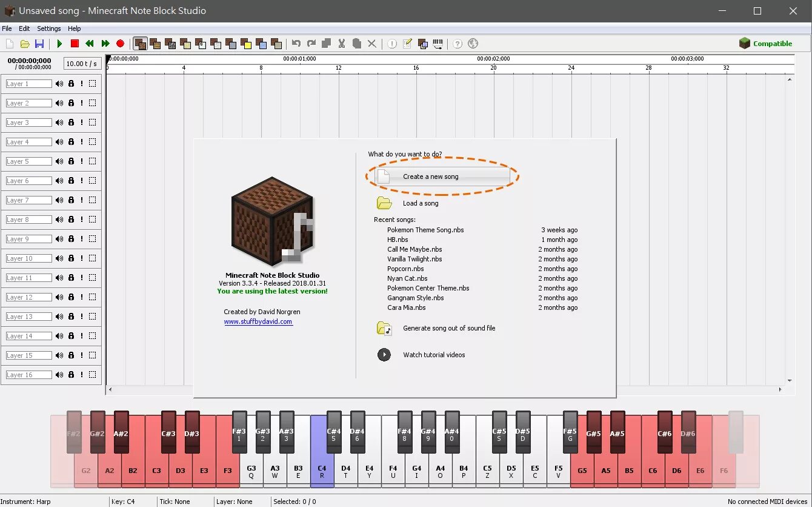This screenshot has height=507, width=812.
Task: Select the Chime instrument icon
Action: pos(261,44)
